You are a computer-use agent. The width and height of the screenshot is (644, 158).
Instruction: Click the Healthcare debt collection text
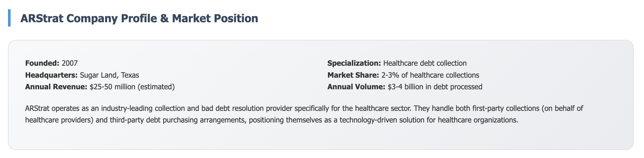coord(425,63)
